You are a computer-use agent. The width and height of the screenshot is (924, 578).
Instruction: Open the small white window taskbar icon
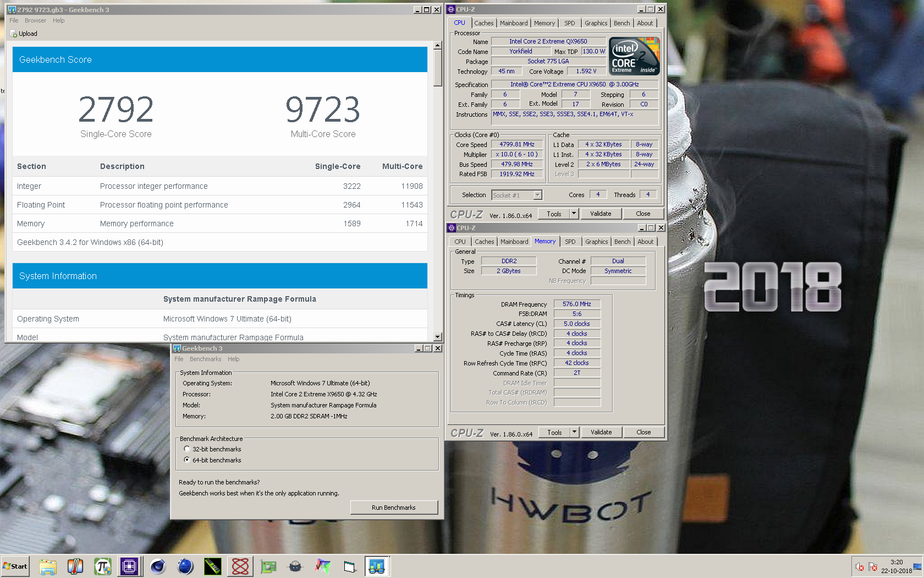[350, 566]
